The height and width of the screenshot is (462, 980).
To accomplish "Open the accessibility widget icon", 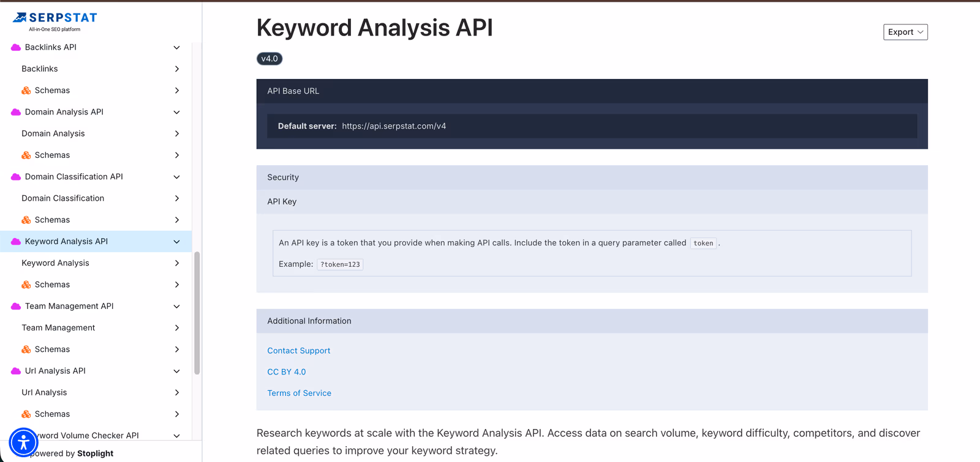I will click(x=24, y=442).
